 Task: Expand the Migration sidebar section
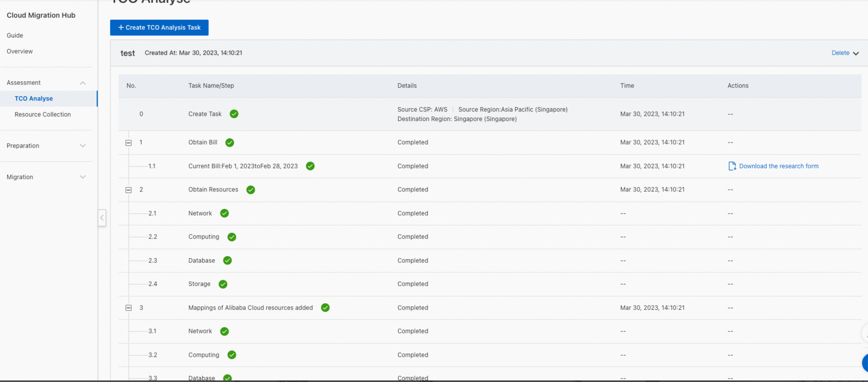pyautogui.click(x=83, y=177)
